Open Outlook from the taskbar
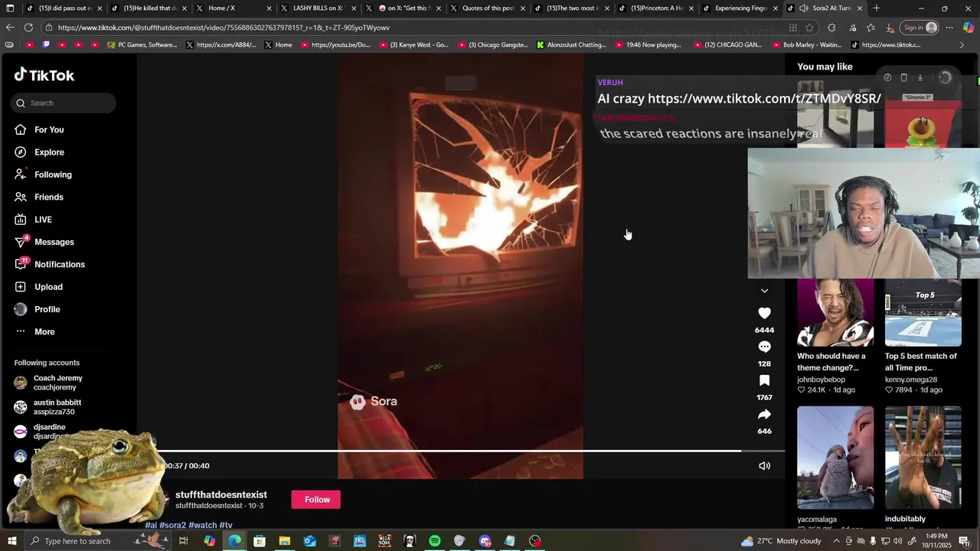Screen dimensions: 980x551 click(x=309, y=541)
